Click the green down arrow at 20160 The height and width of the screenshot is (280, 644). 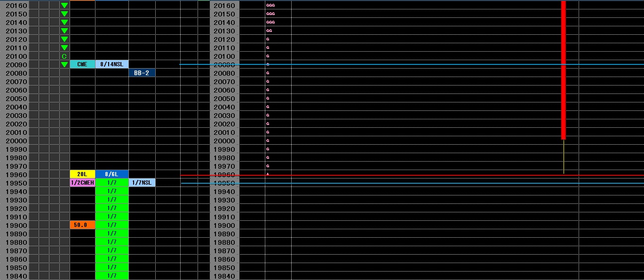coord(64,6)
